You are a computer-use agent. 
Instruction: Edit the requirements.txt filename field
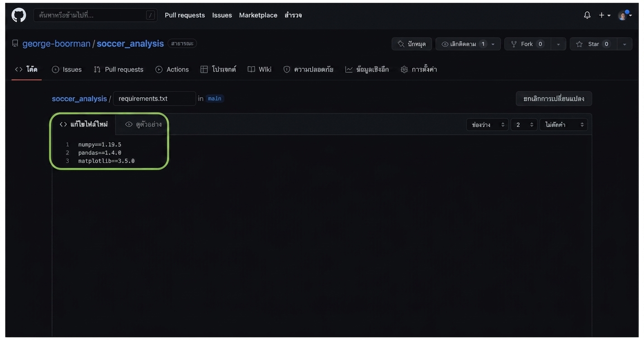(154, 99)
